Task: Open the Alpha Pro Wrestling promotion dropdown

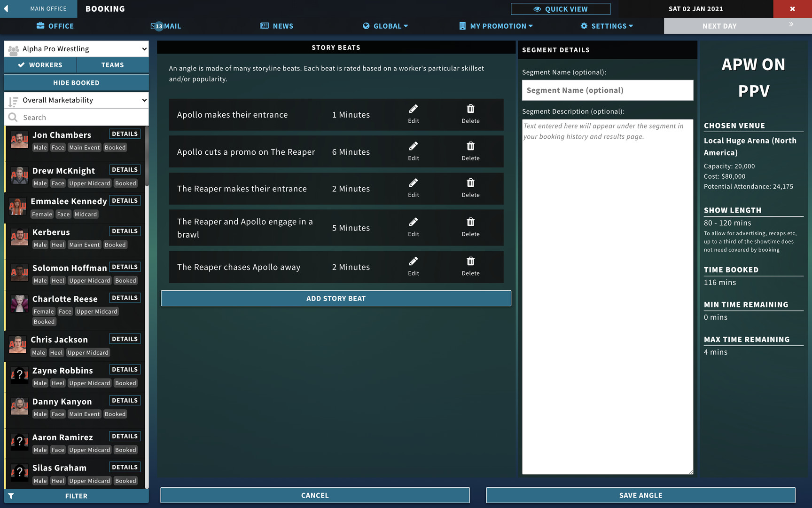Action: tap(76, 49)
